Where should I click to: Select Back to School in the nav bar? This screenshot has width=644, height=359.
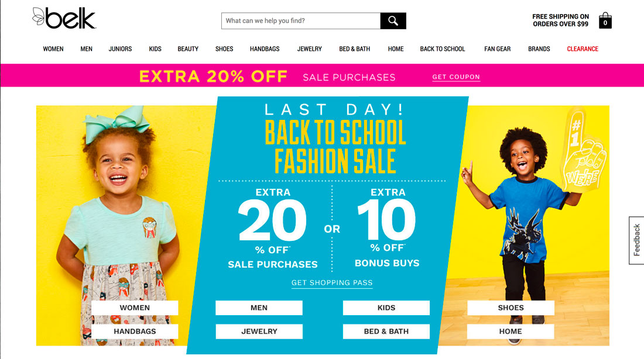tap(443, 49)
